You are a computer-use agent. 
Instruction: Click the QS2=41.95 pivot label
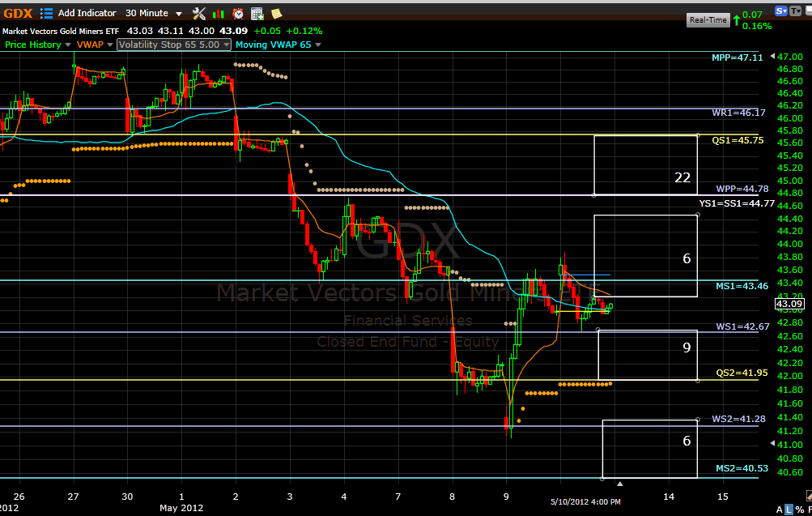[742, 373]
